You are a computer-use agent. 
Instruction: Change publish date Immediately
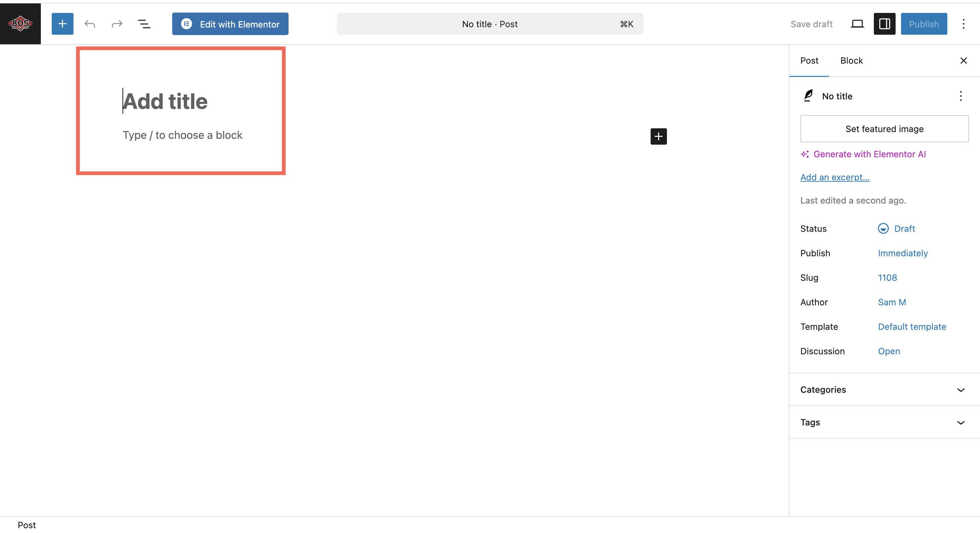(903, 253)
